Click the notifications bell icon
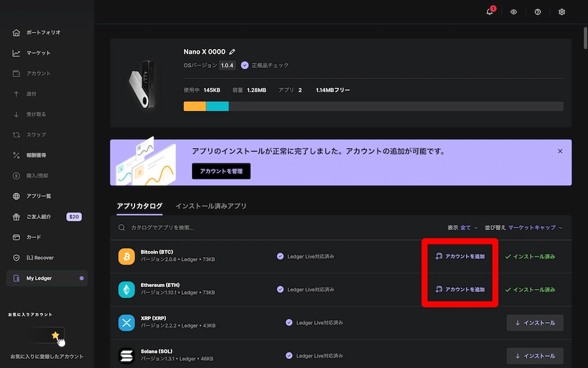The width and height of the screenshot is (588, 368). 490,12
